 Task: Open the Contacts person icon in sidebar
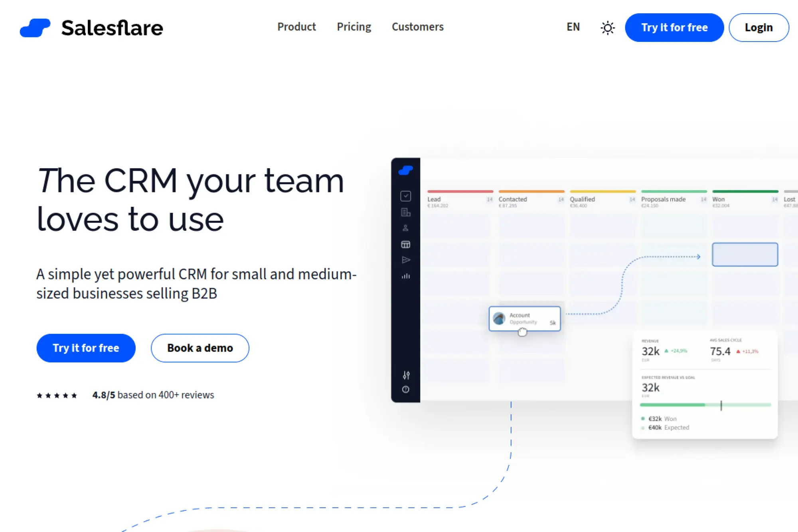[405, 228]
